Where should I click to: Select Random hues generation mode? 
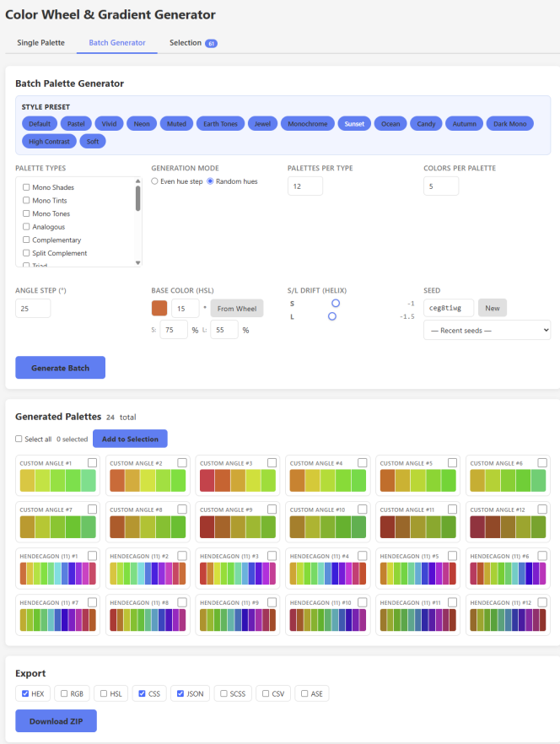click(x=210, y=181)
